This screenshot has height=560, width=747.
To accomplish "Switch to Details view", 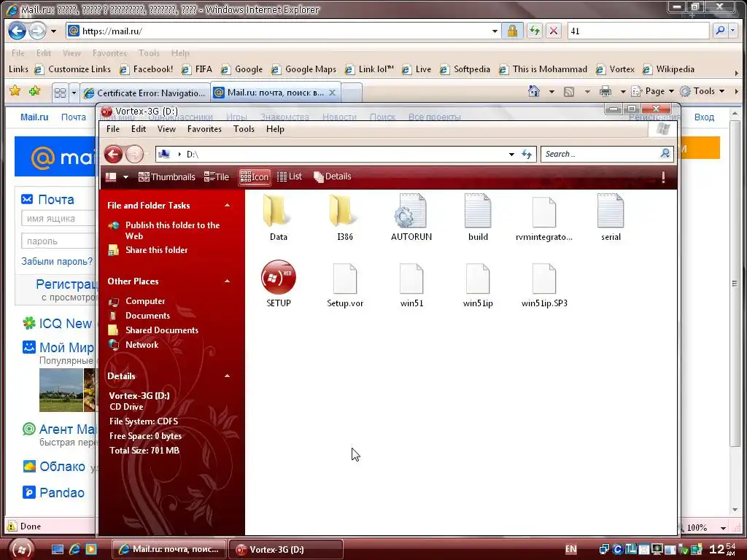I will pos(332,176).
